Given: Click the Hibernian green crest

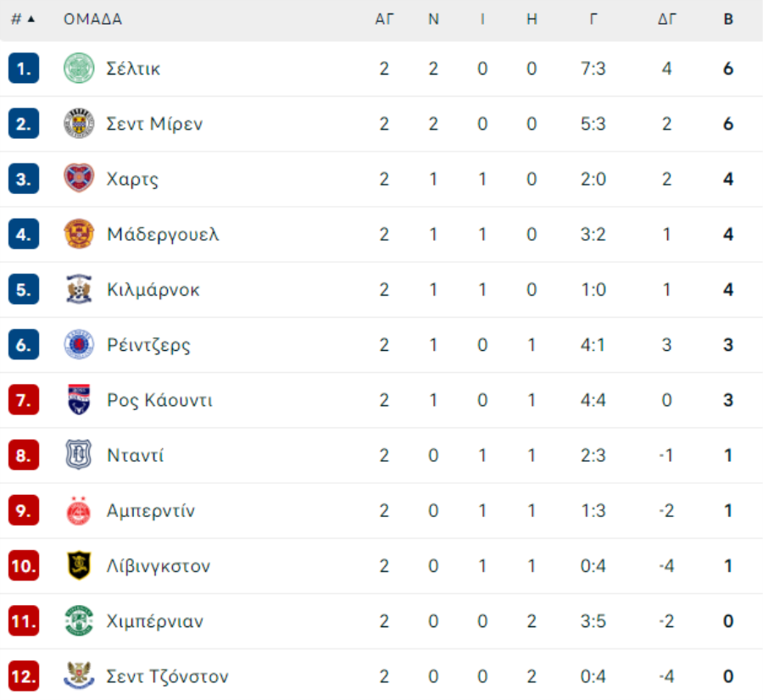Looking at the screenshot, I should 79,621.
